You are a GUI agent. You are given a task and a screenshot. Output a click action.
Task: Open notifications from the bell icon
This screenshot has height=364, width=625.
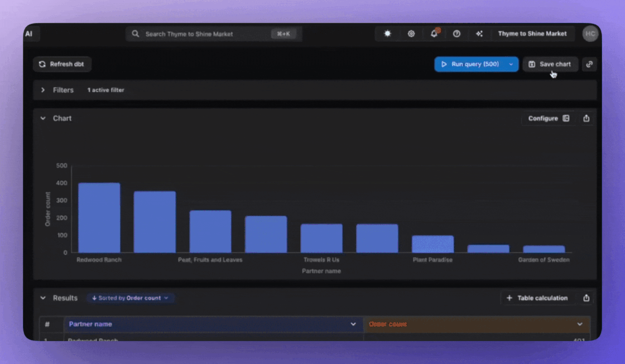tap(434, 33)
